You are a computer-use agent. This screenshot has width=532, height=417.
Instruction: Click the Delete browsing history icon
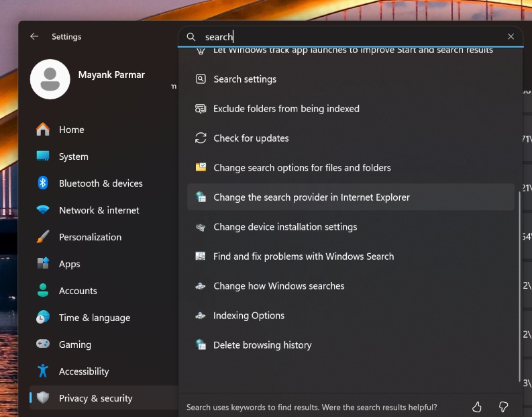click(201, 344)
